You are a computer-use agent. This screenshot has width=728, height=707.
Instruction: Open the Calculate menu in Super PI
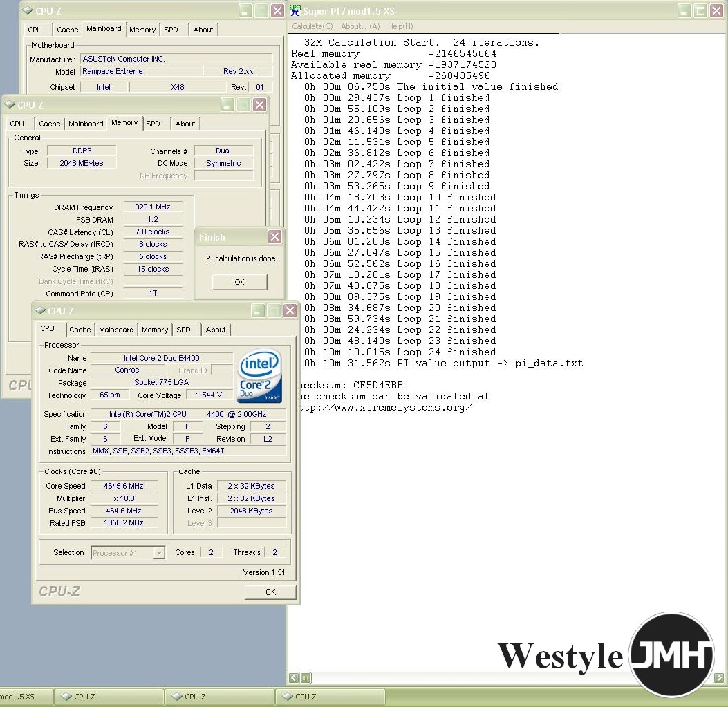[312, 26]
